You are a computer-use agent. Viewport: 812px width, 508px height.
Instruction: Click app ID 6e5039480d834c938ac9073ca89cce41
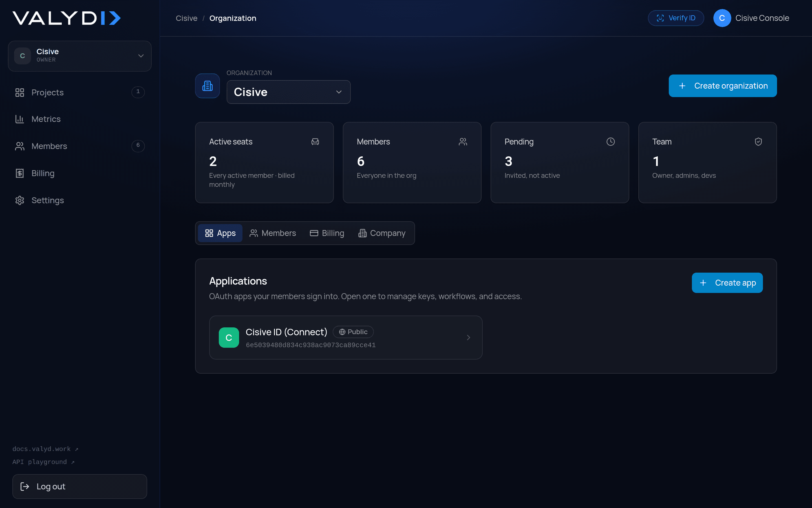tap(311, 345)
